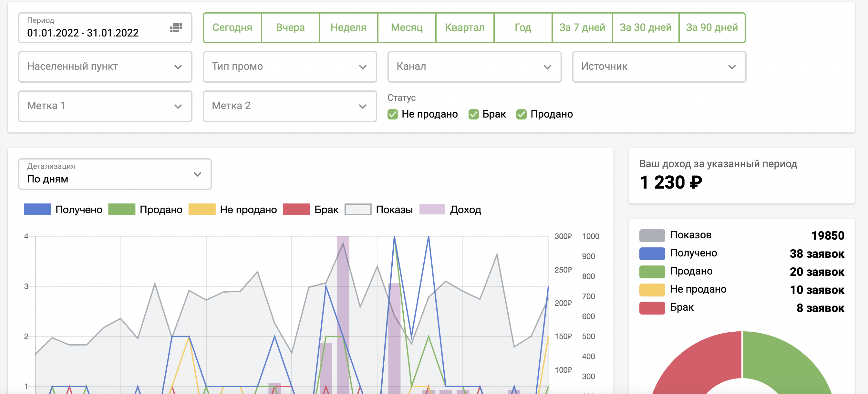
Task: Uncheck the Не продано status checkbox
Action: point(393,114)
